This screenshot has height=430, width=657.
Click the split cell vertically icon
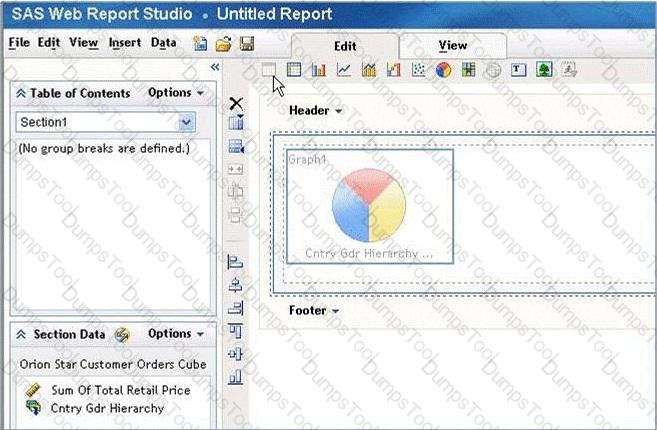[235, 191]
